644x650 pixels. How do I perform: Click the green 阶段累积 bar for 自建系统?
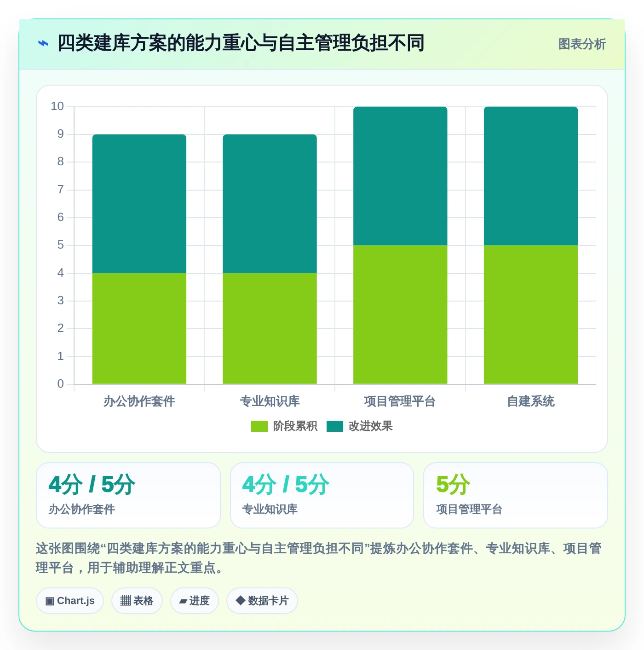pyautogui.click(x=531, y=315)
